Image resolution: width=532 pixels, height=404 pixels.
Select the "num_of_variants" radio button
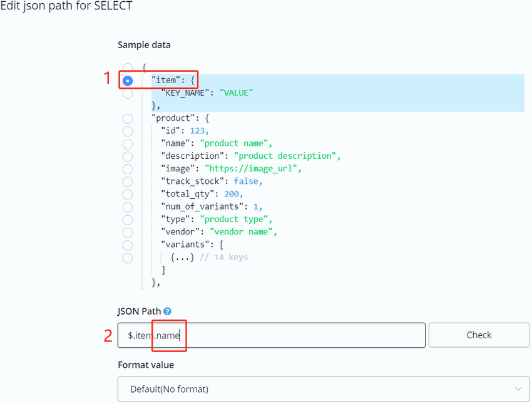[128, 207]
